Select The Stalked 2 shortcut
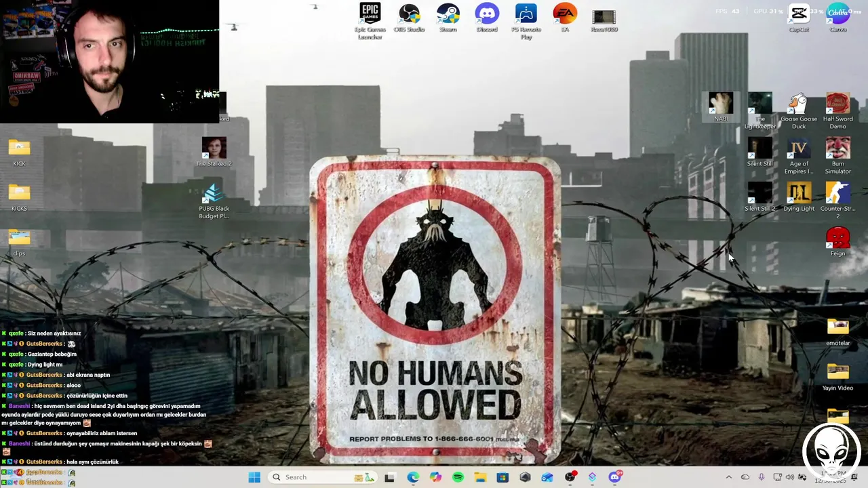The height and width of the screenshot is (488, 868). coord(214,152)
